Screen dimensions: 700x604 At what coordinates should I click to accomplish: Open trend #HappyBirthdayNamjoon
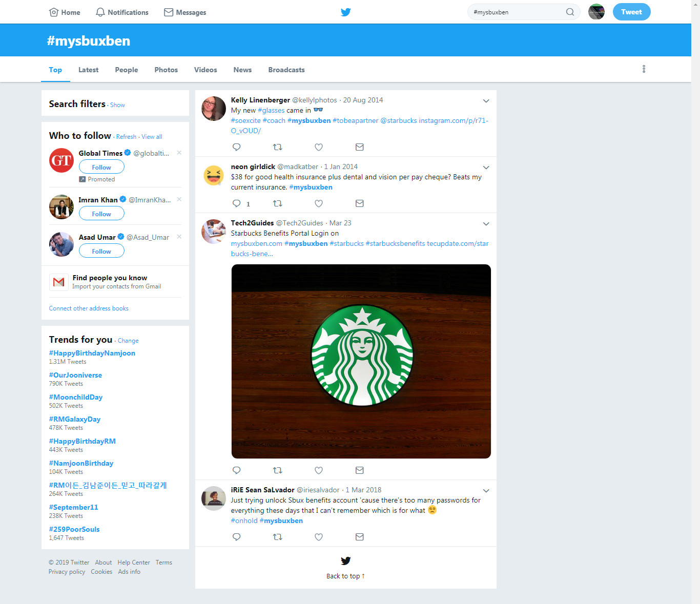point(92,353)
